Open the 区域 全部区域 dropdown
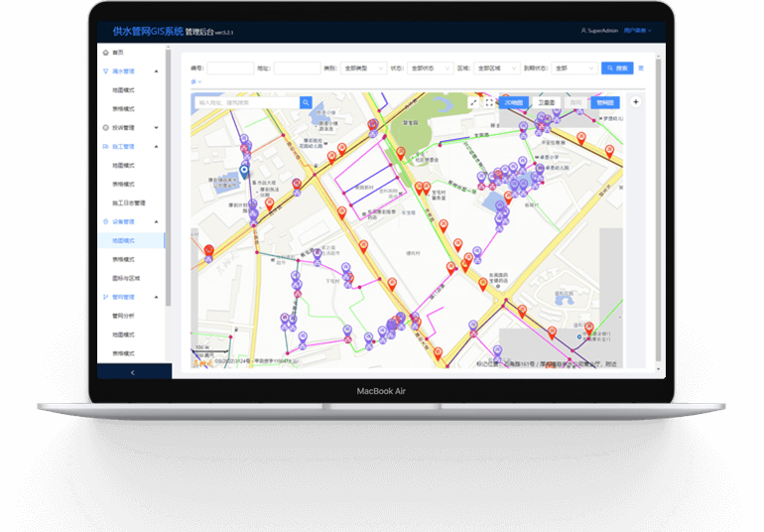Viewport: 764px width, 532px height. pyautogui.click(x=496, y=68)
